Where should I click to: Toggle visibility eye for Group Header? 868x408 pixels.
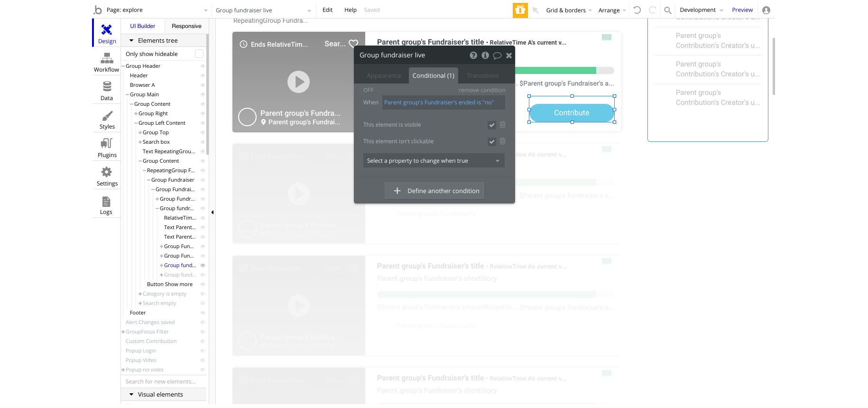203,66
